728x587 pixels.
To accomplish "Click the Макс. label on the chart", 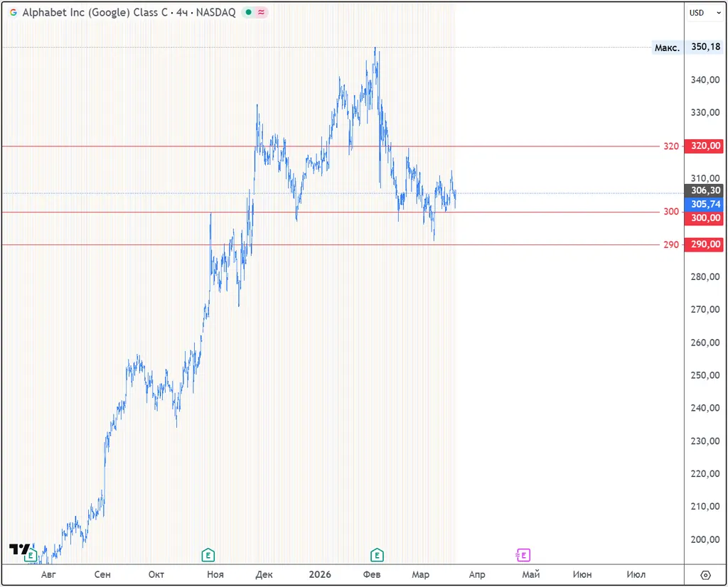I will click(667, 48).
